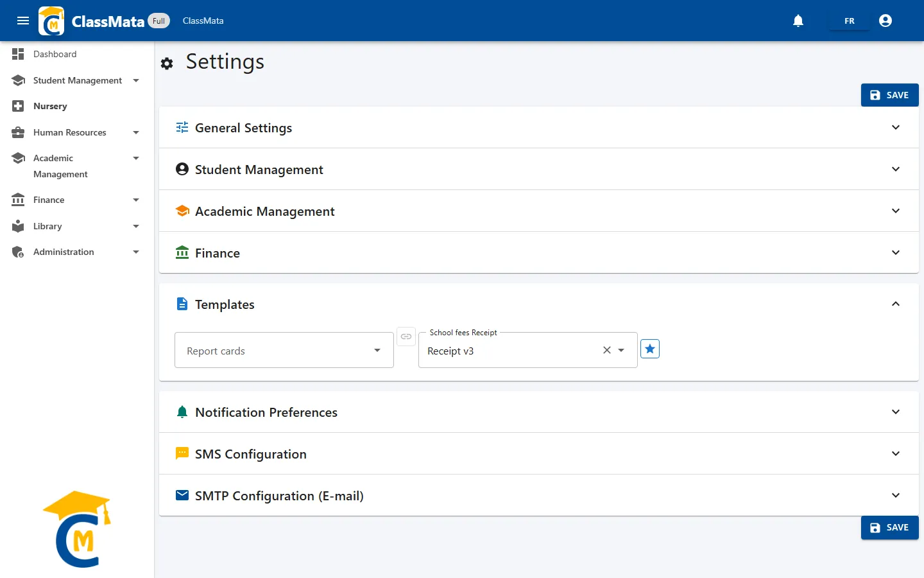Expand the Finance settings panel chevron
The width and height of the screenshot is (924, 578).
(896, 252)
